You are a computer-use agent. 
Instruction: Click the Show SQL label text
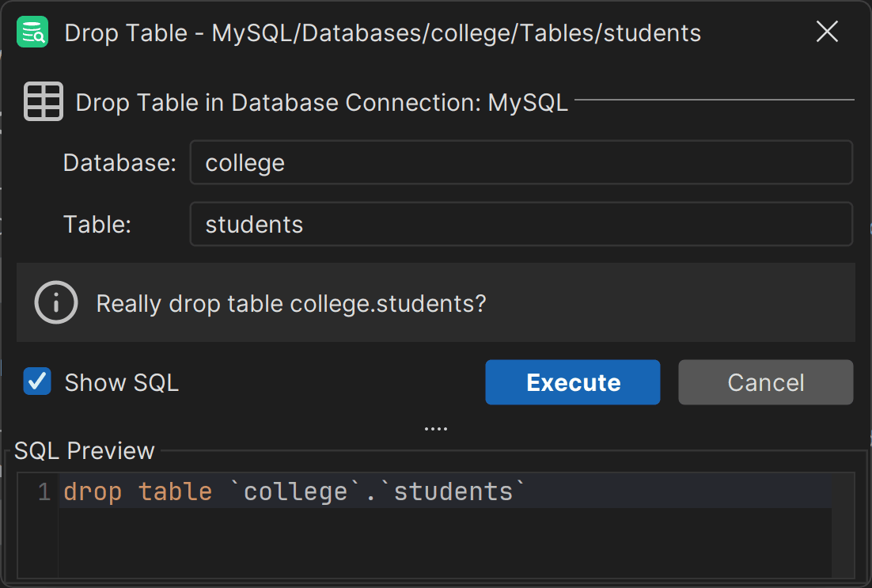coord(122,383)
